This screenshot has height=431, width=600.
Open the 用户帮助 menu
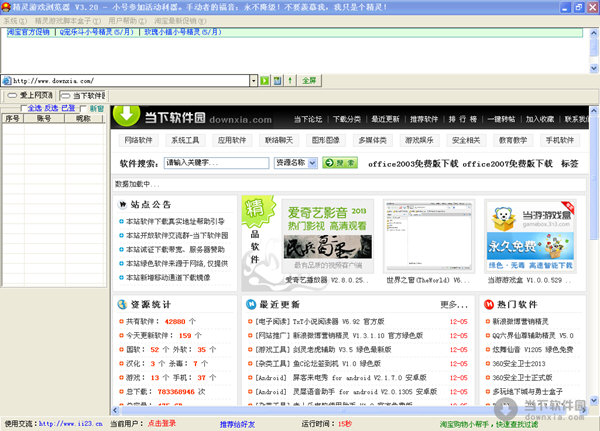tap(127, 21)
